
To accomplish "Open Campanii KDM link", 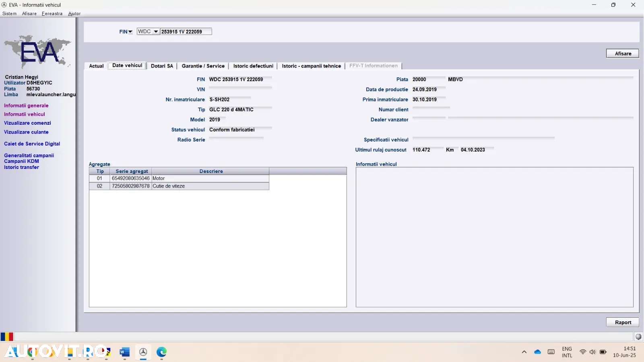I will point(21,161).
